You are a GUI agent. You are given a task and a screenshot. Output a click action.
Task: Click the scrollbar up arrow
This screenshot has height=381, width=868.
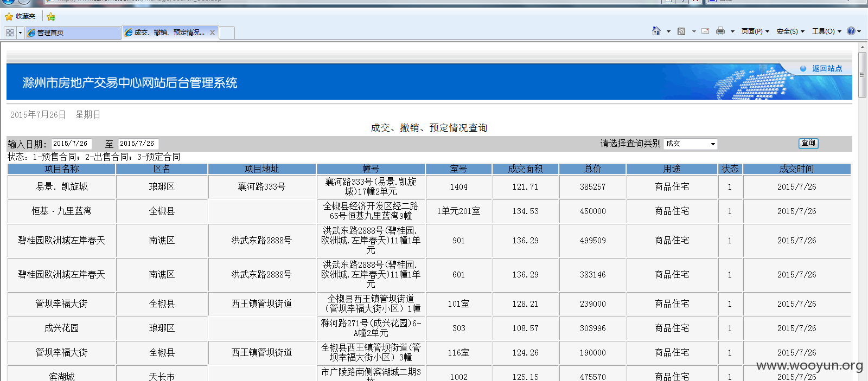coord(863,47)
